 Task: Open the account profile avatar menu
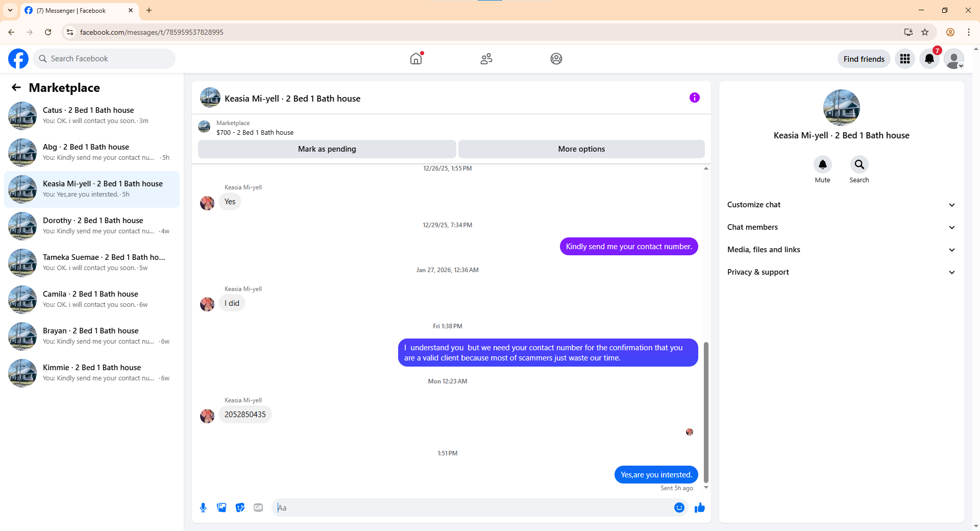[x=954, y=59]
